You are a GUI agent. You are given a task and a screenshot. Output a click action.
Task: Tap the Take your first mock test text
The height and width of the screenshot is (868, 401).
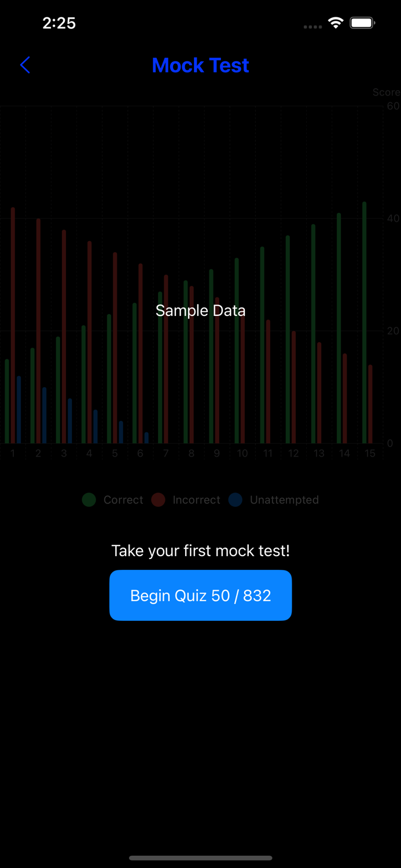(x=200, y=550)
